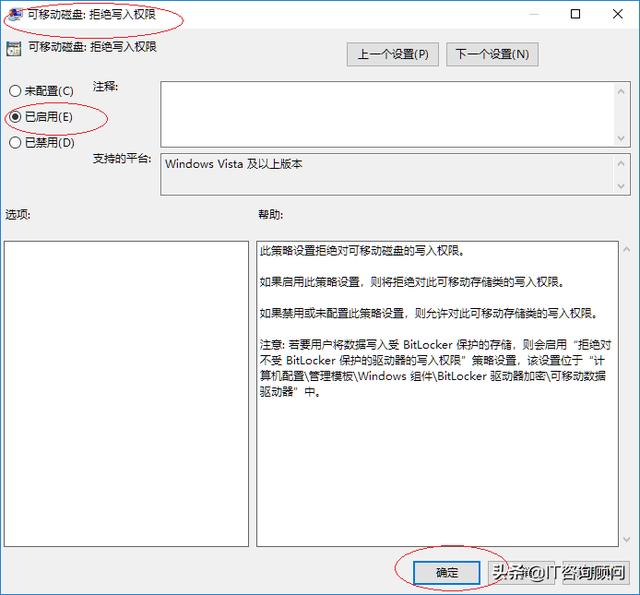Click the policy setting icon beside heading
The width and height of the screenshot is (640, 595).
tap(13, 49)
